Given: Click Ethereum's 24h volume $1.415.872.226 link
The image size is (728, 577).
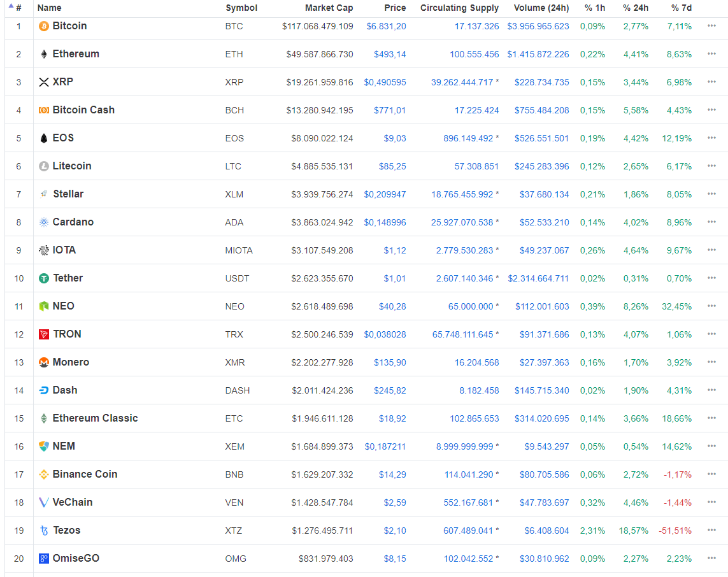Looking at the screenshot, I should click(538, 54).
